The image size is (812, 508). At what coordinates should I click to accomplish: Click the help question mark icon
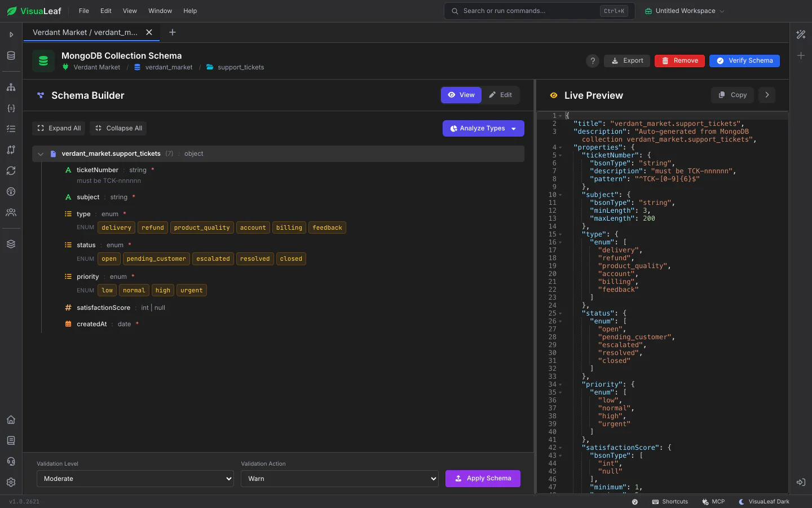593,61
